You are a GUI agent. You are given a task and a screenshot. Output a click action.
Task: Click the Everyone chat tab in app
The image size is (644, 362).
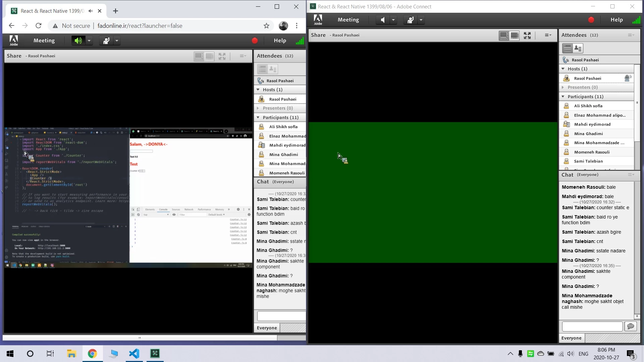[x=572, y=338]
